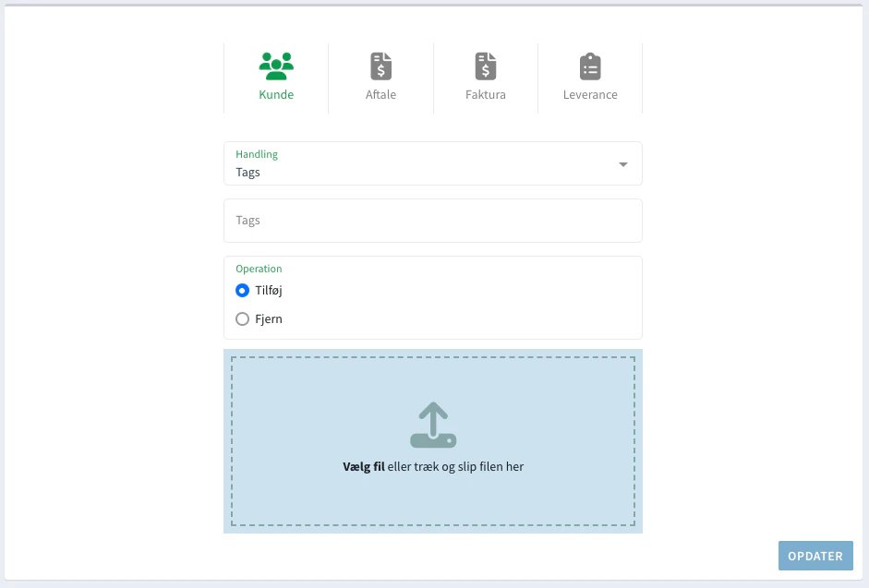The image size is (869, 588).
Task: Click the Leverance clipboard icon
Action: click(590, 66)
